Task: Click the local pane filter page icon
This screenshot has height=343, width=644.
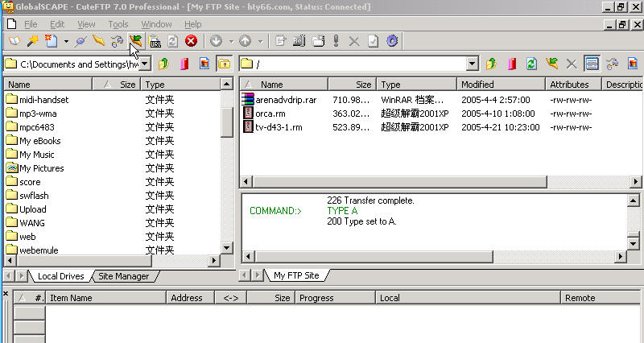Action: click(x=204, y=64)
